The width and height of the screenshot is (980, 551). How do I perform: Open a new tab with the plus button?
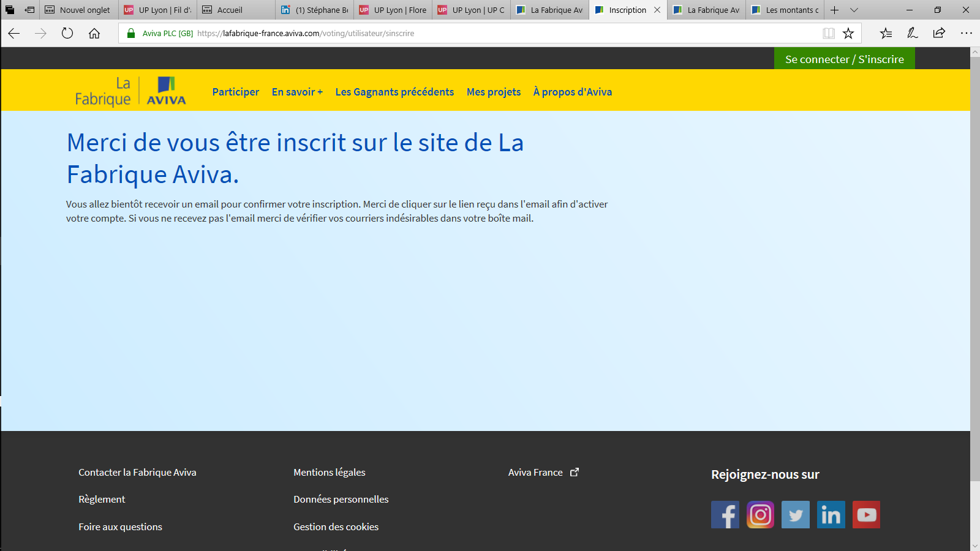[834, 10]
